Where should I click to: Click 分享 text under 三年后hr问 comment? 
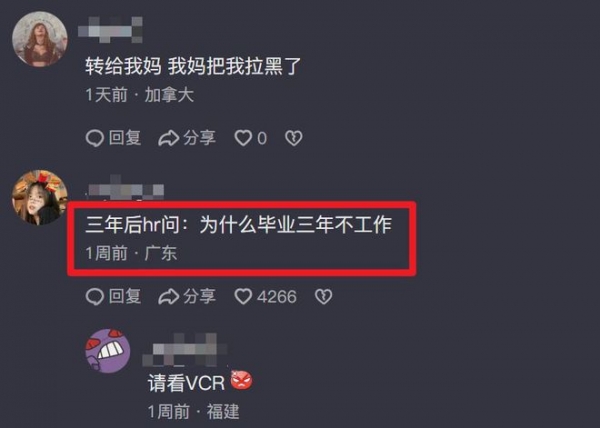(x=199, y=296)
